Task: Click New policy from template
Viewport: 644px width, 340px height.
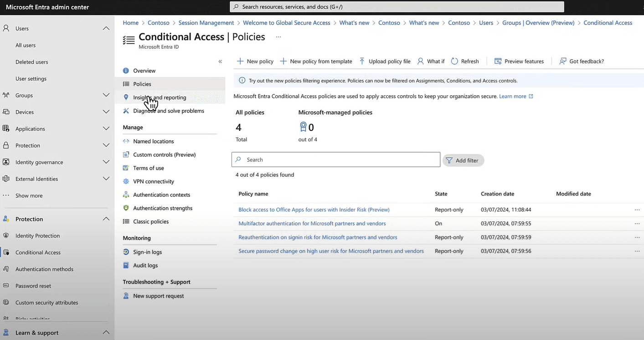Action: click(316, 61)
